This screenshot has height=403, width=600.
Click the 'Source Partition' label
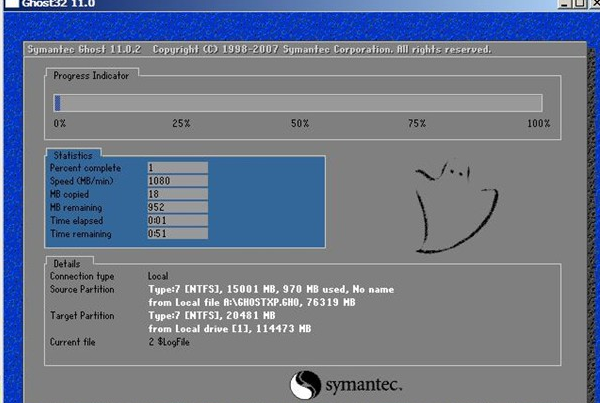click(82, 289)
